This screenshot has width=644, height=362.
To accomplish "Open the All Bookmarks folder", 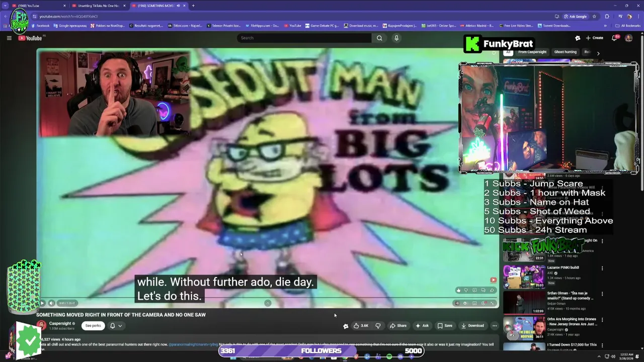I will point(627,26).
